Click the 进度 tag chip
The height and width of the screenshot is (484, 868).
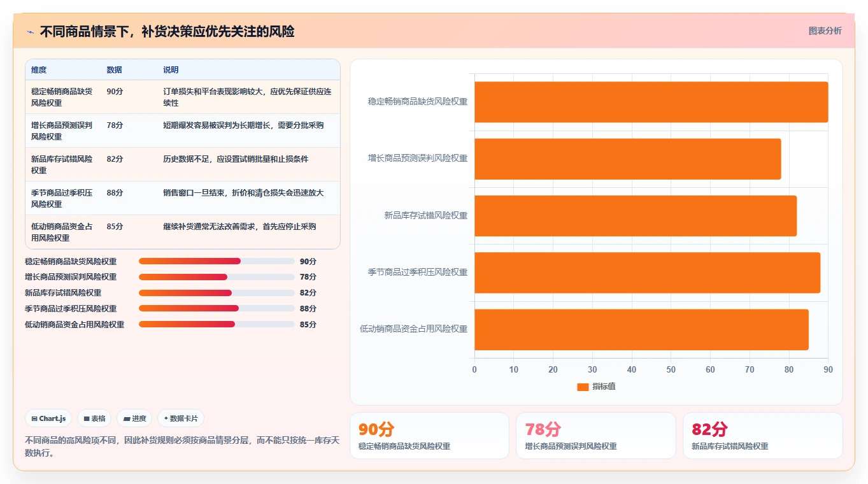click(x=134, y=418)
